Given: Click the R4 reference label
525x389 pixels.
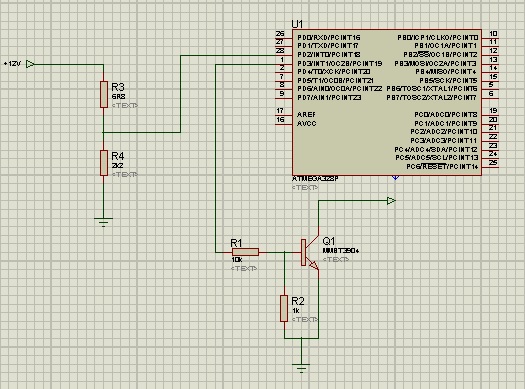Looking at the screenshot, I should pos(118,156).
